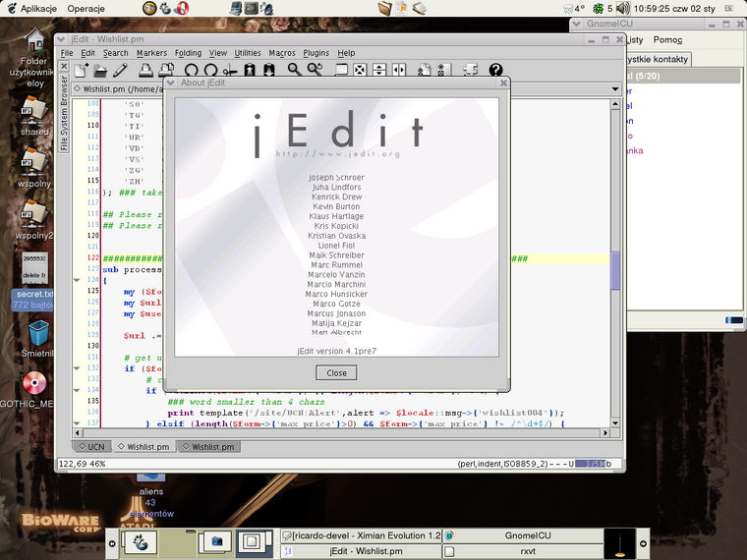Collapse the fold at line 134
Image resolution: width=747 pixels, height=560 pixels.
pos(77,390)
